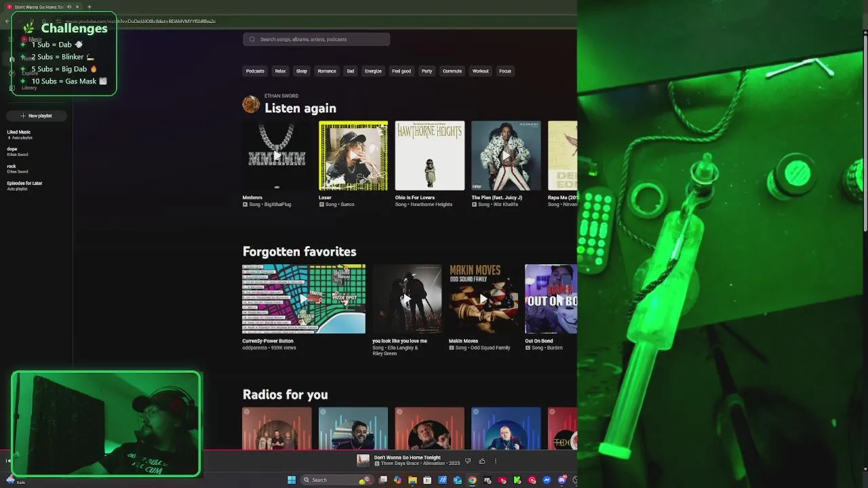Play you look like you love me cover
The height and width of the screenshot is (488, 868).
[x=407, y=299]
